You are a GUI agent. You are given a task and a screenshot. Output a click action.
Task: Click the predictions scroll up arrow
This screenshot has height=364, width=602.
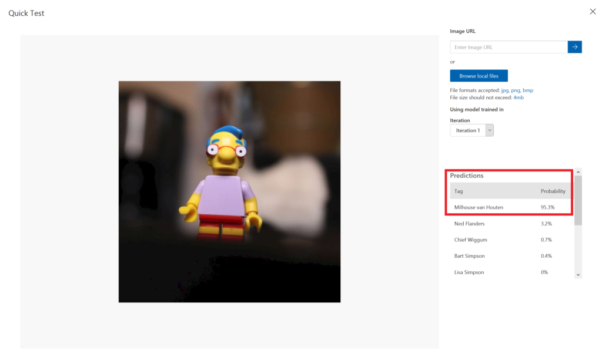point(578,172)
